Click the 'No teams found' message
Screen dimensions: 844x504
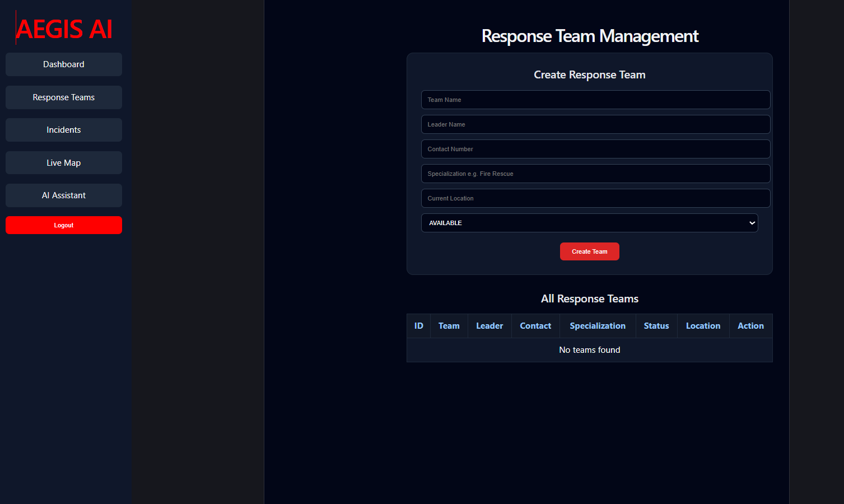pyautogui.click(x=589, y=350)
